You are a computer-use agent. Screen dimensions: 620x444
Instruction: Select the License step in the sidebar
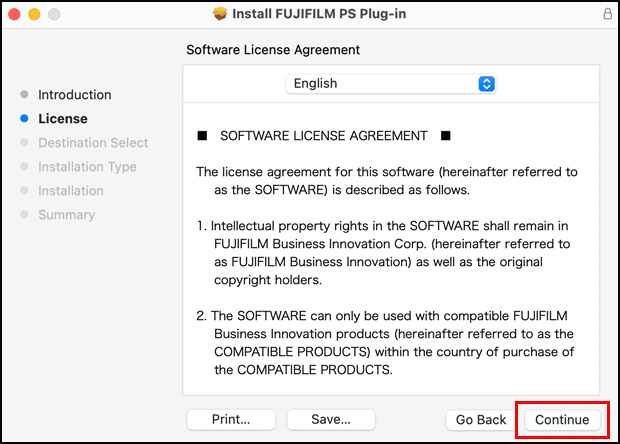click(x=63, y=119)
